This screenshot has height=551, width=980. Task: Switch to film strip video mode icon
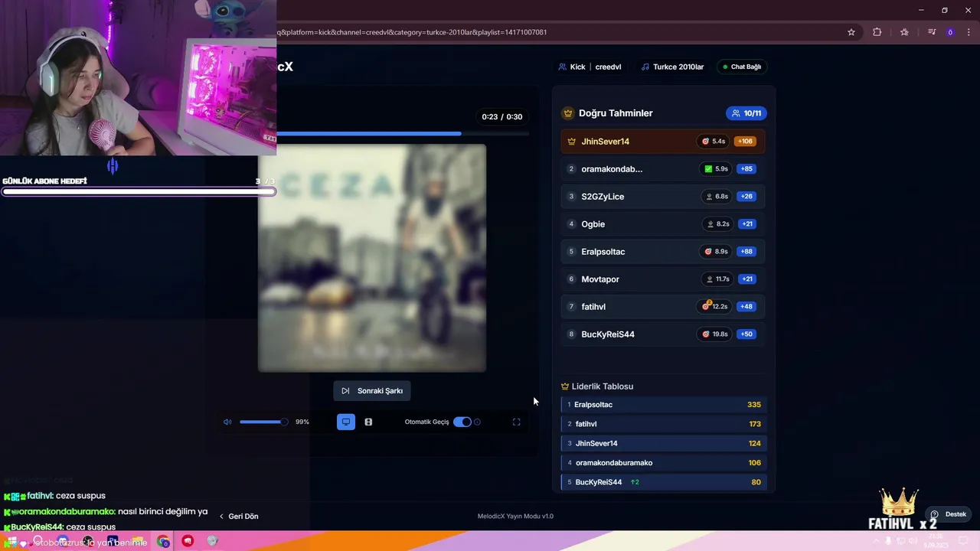point(368,422)
